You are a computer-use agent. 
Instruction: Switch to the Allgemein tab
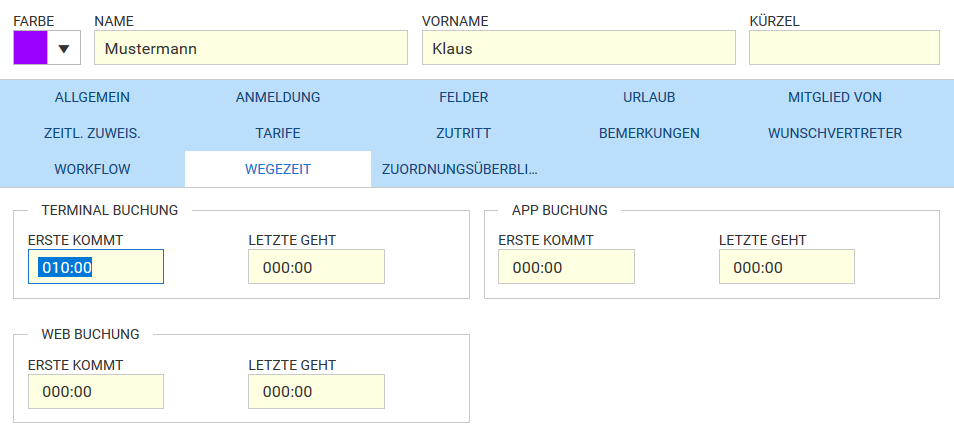click(x=92, y=97)
